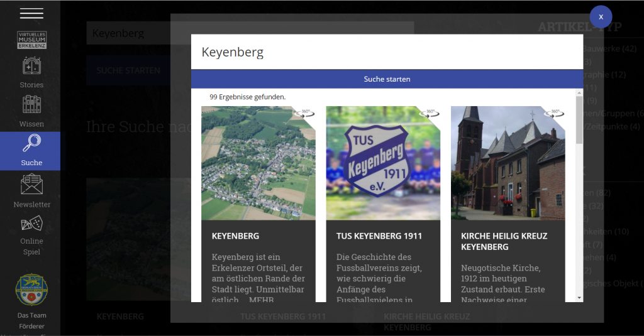
Task: Open the Newsletter envelope icon
Action: coord(31,184)
